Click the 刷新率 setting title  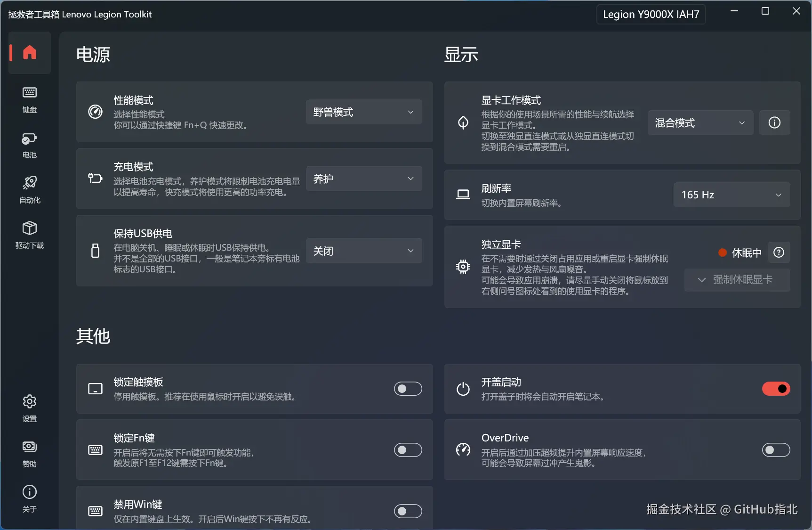496,188
